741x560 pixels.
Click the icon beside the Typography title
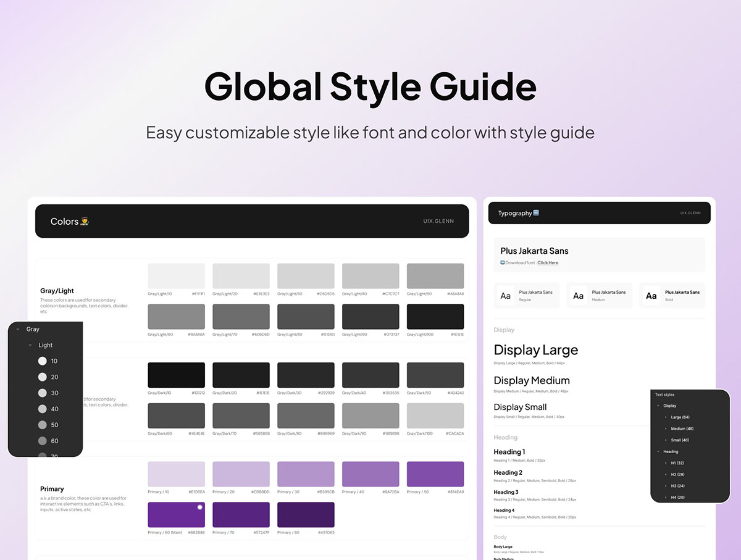pos(536,213)
